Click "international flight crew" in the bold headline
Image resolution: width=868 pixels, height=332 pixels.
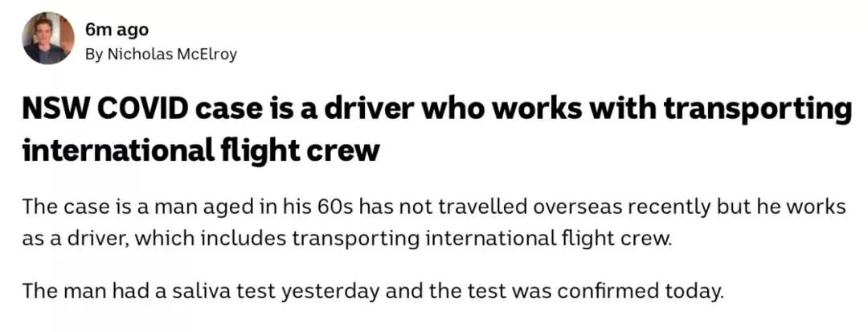click(x=201, y=150)
